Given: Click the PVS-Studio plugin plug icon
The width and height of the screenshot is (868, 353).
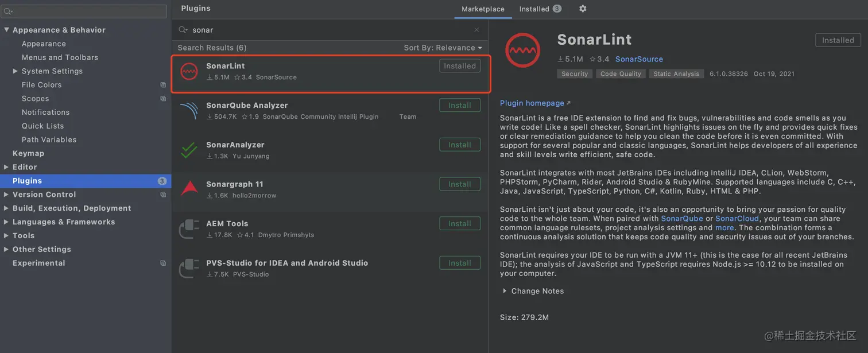Looking at the screenshot, I should click(189, 269).
